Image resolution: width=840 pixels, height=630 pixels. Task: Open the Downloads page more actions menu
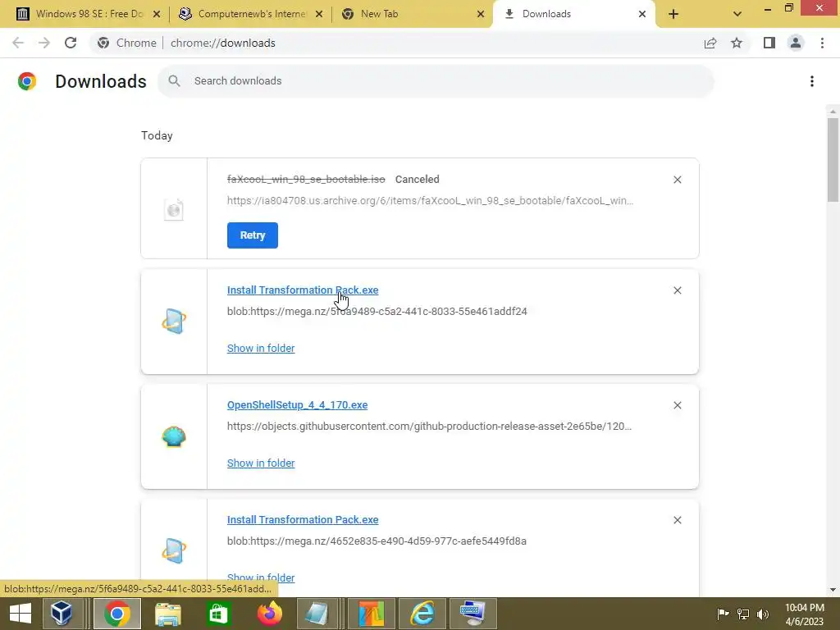[812, 81]
